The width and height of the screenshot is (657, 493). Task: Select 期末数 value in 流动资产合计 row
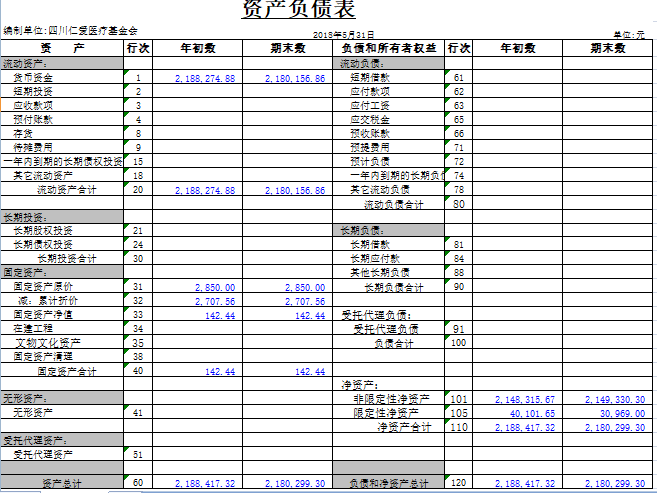click(x=295, y=189)
